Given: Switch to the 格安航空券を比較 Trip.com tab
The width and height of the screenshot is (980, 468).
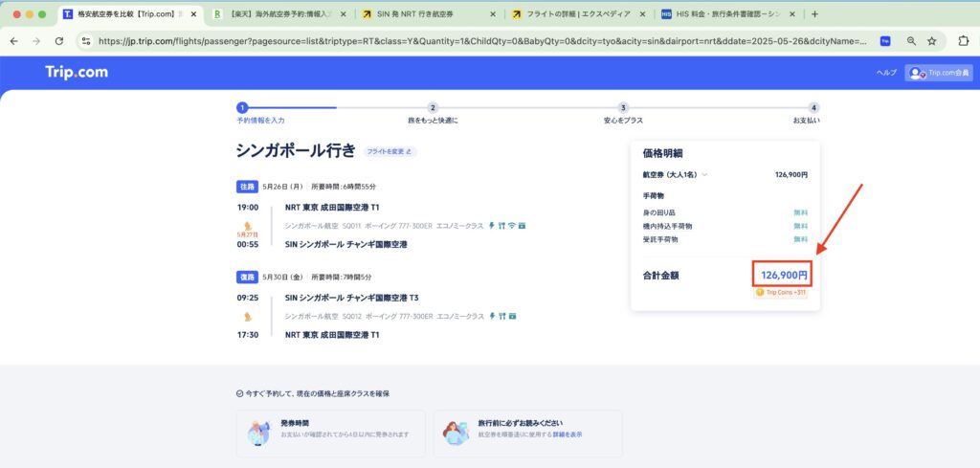Looking at the screenshot, I should (129, 13).
